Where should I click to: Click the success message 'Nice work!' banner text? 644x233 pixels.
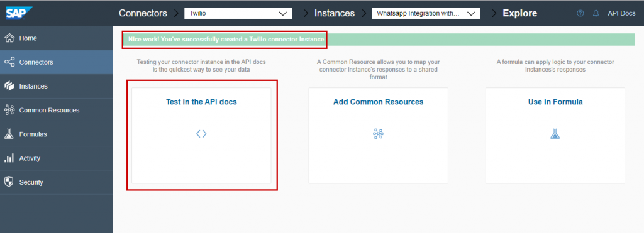pos(226,40)
